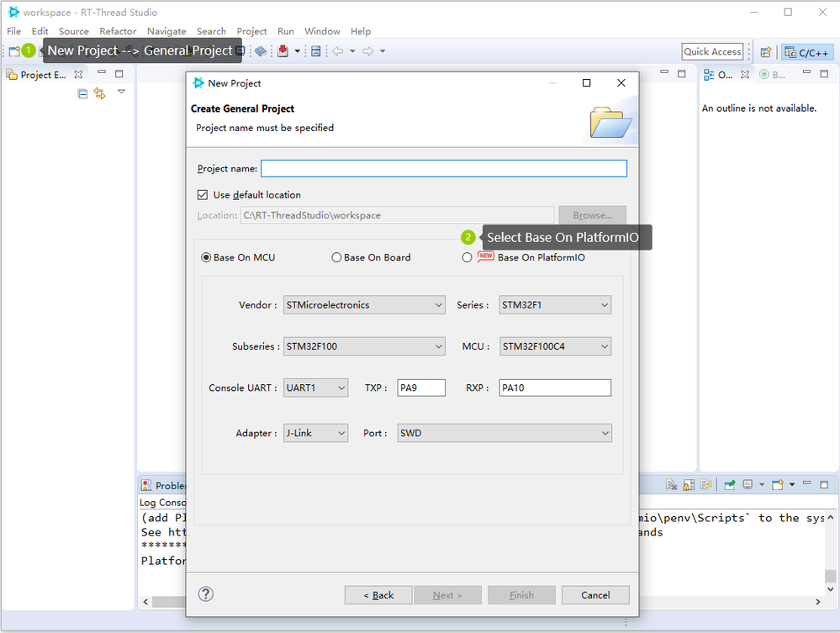Click the Back button in the dialog
This screenshot has width=840, height=633.
[378, 595]
